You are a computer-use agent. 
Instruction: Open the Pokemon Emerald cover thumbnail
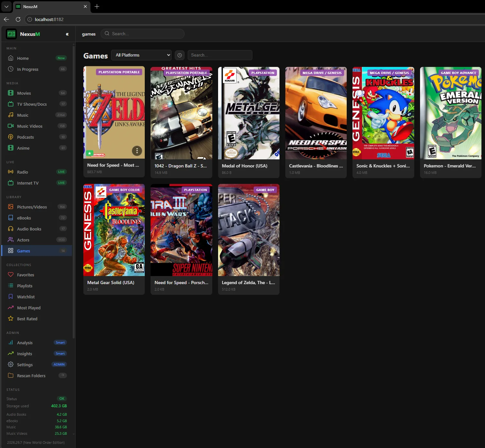tap(451, 113)
